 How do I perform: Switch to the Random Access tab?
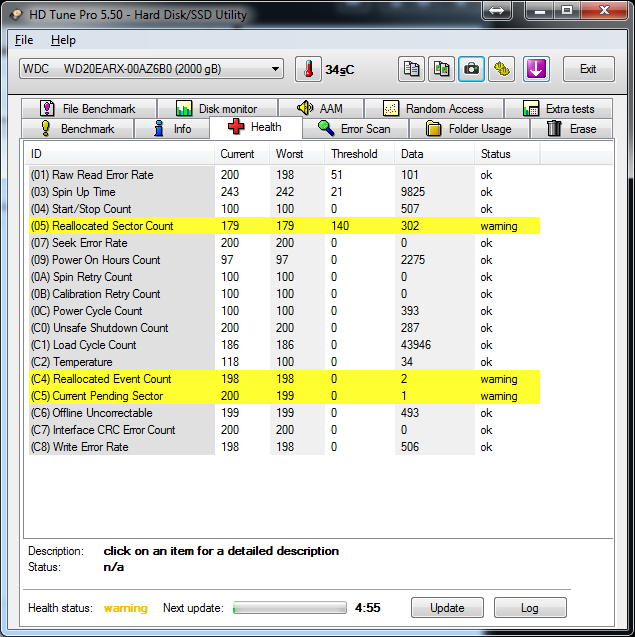pyautogui.click(x=434, y=108)
